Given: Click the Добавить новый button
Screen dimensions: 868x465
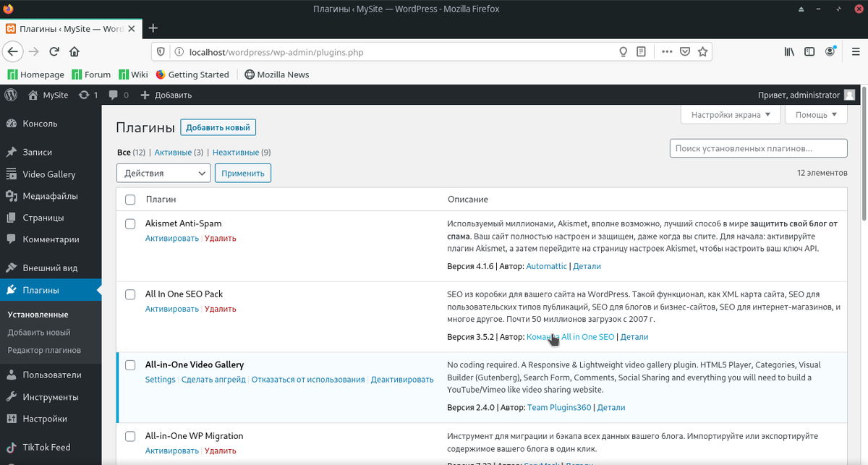Looking at the screenshot, I should 218,128.
